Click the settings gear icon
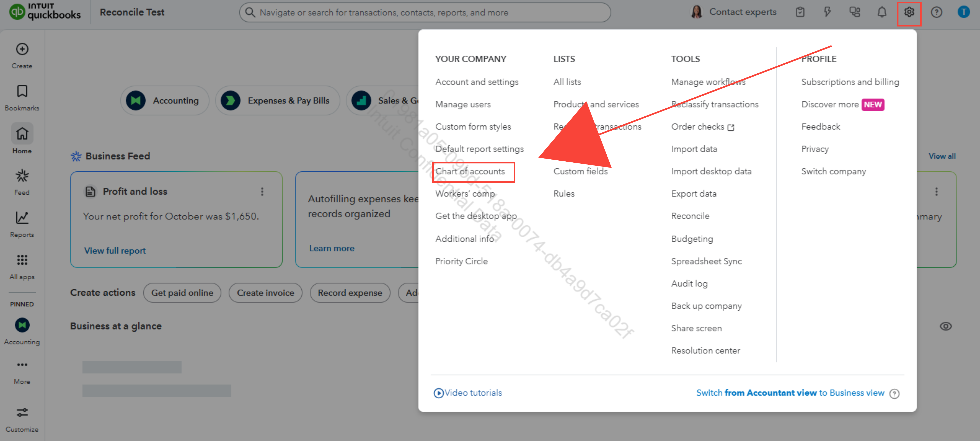The height and width of the screenshot is (441, 980). pos(908,13)
